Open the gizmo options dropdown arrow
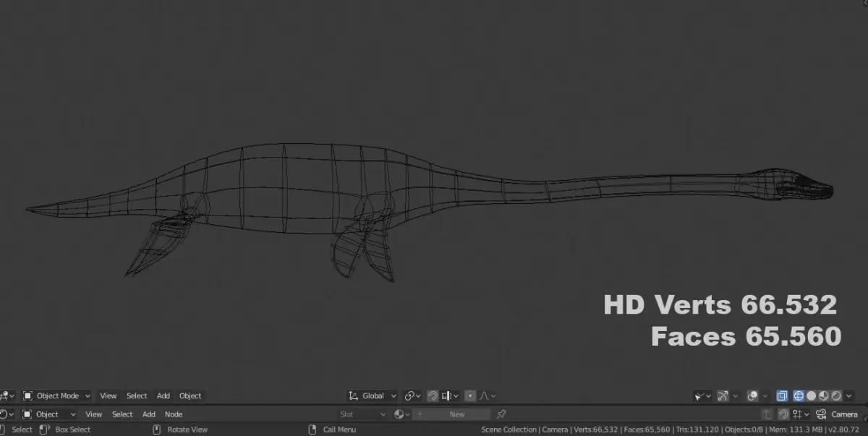 click(x=735, y=396)
